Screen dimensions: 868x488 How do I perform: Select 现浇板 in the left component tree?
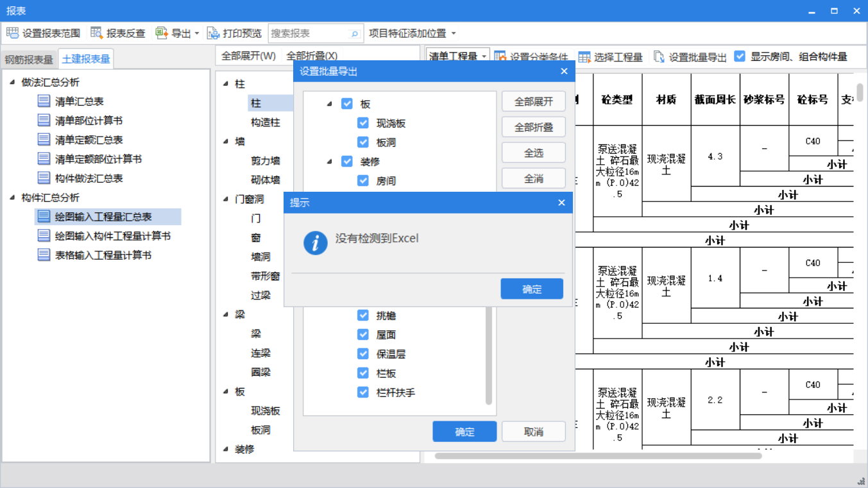pos(265,411)
